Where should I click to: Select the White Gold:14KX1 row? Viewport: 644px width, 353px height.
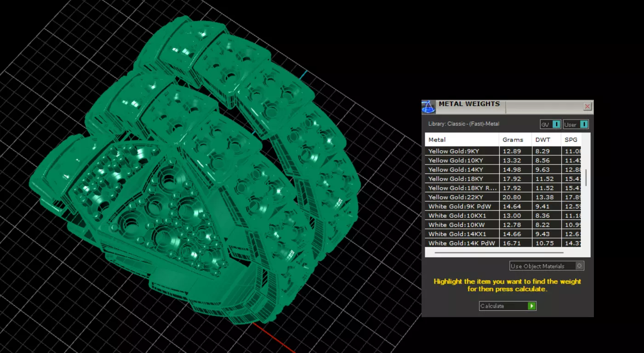point(503,234)
